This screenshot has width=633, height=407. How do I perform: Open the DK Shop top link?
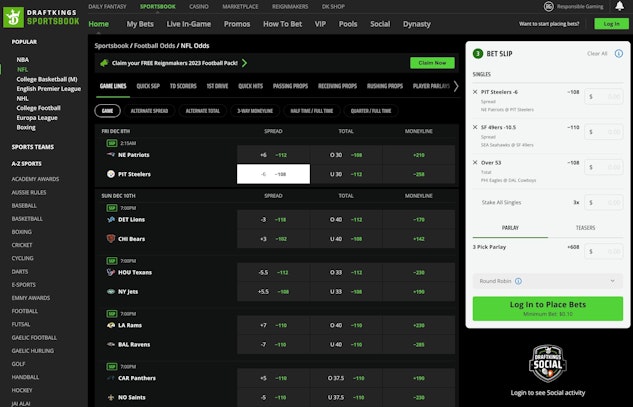click(x=333, y=6)
